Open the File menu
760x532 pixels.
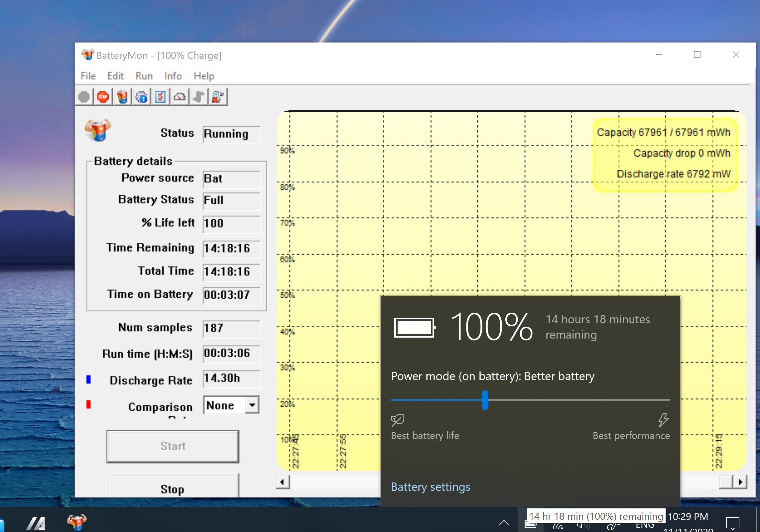point(88,76)
